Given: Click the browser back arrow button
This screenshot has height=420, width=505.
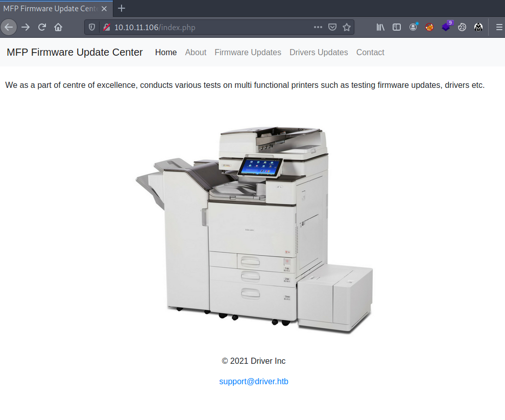Looking at the screenshot, I should pyautogui.click(x=9, y=27).
